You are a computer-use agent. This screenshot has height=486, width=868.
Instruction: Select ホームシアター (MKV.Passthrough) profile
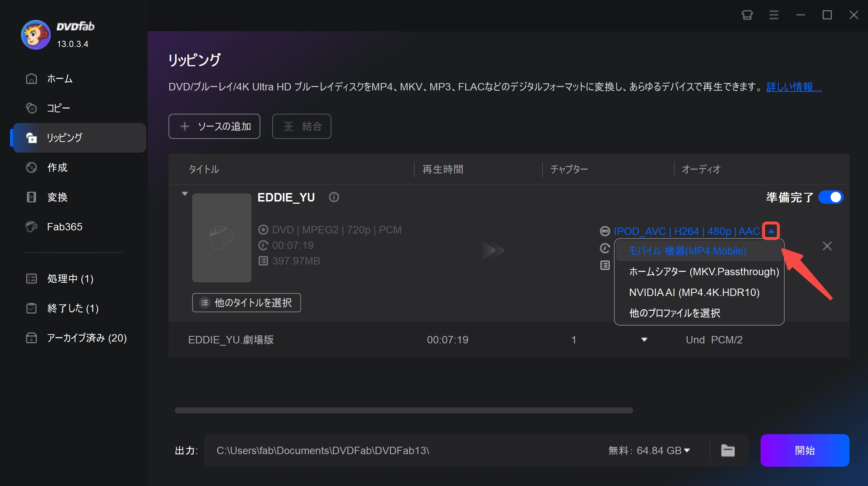699,272
